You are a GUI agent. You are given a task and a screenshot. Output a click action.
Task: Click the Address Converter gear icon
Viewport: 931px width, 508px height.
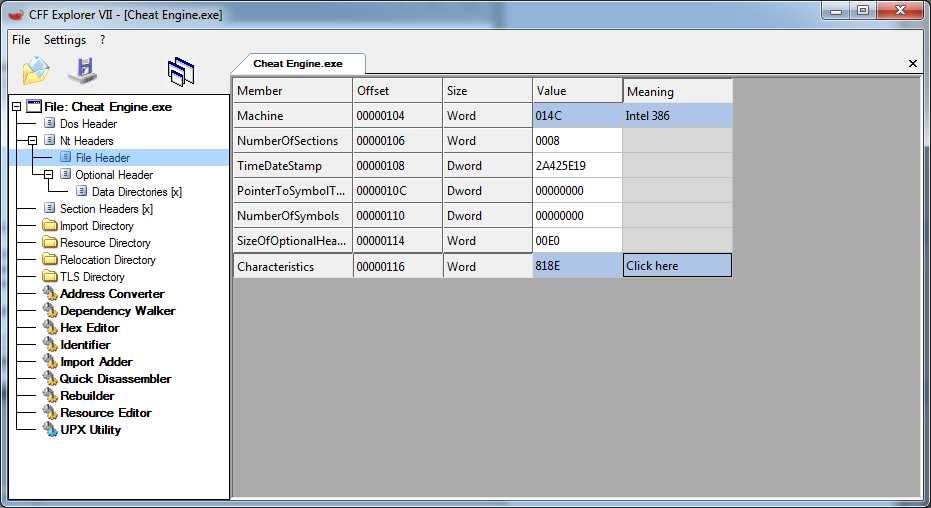[50, 293]
